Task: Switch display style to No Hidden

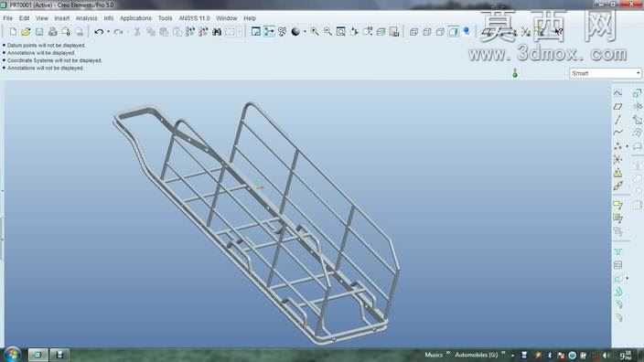Action: 440,32
